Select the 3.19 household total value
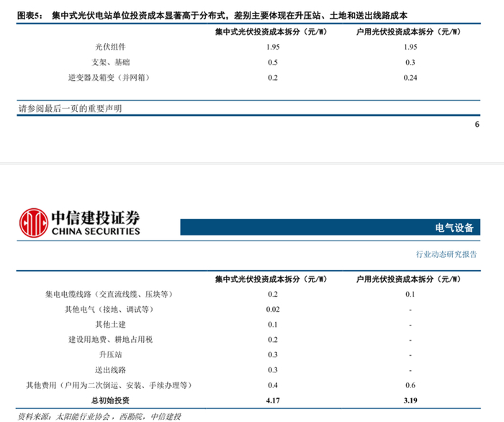The width and height of the screenshot is (504, 422). pos(410,400)
